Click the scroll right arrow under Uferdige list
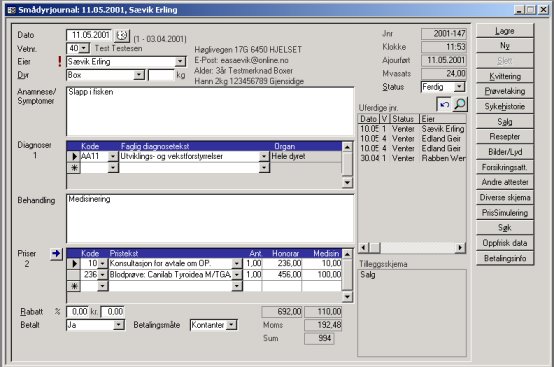The height and width of the screenshot is (367, 554). click(460, 248)
